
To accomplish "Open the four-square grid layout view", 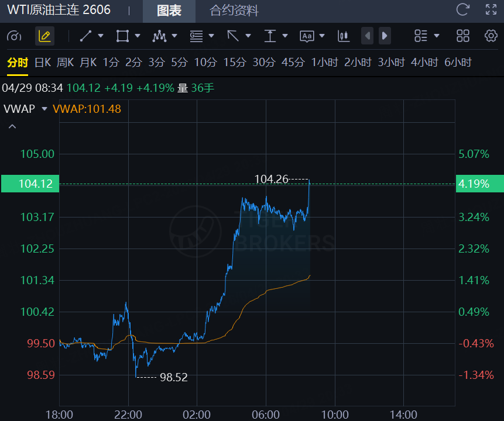I will pos(462,36).
